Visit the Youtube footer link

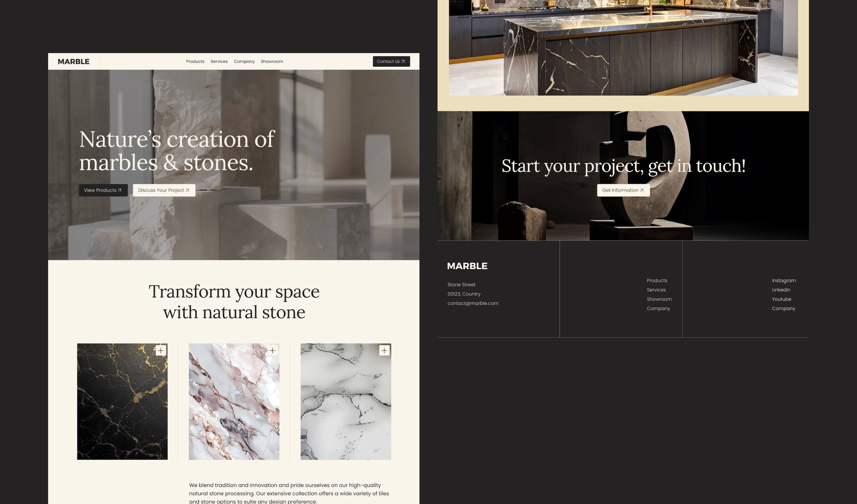781,299
